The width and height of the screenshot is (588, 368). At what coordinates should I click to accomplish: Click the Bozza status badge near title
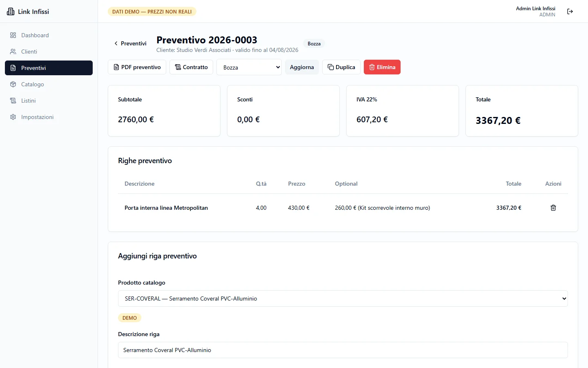coord(314,44)
